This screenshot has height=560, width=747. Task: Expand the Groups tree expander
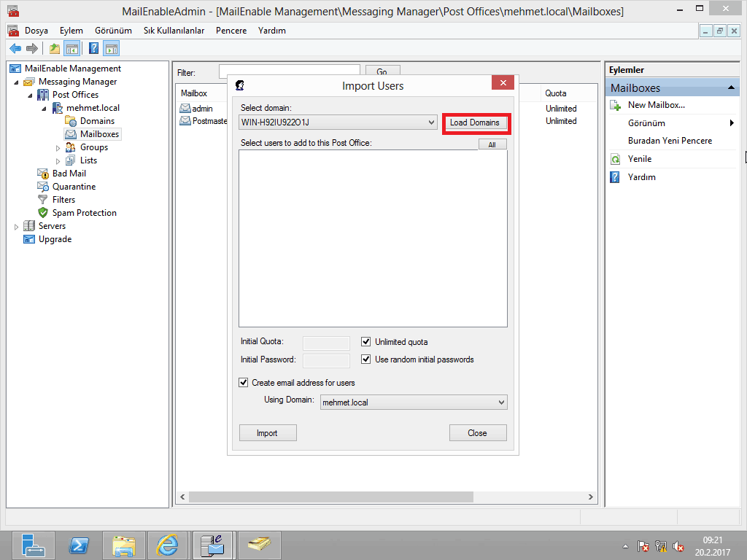tap(58, 148)
